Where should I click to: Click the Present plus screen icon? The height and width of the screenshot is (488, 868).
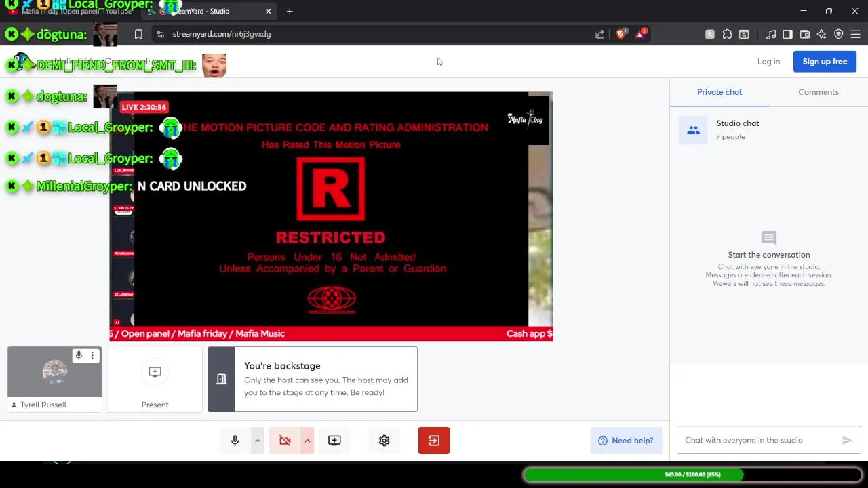click(x=155, y=371)
